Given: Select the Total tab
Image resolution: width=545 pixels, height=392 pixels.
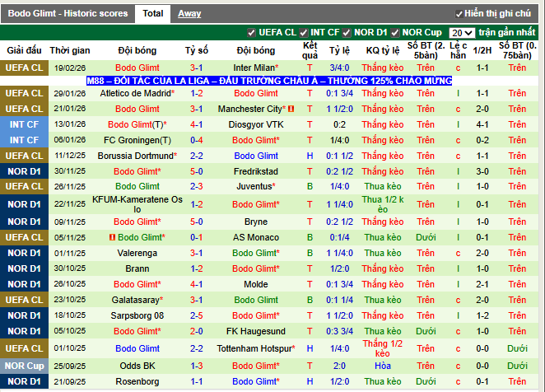Looking at the screenshot, I should pos(152,13).
